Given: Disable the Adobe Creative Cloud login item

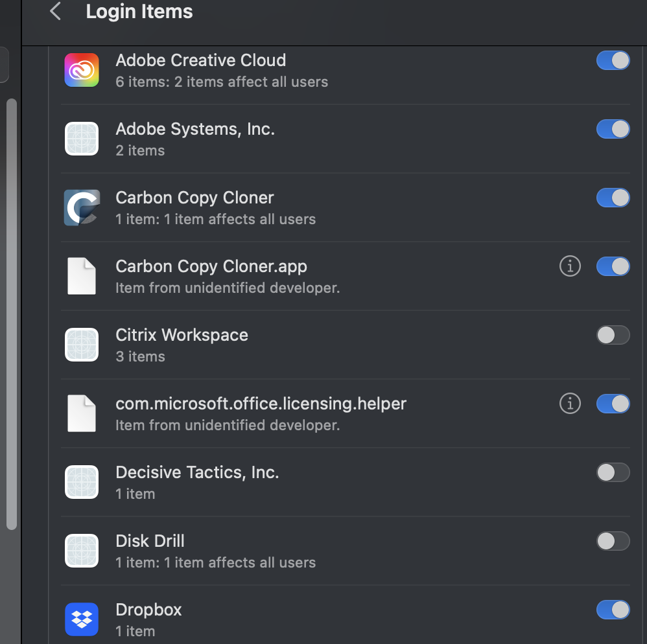Looking at the screenshot, I should pos(613,60).
